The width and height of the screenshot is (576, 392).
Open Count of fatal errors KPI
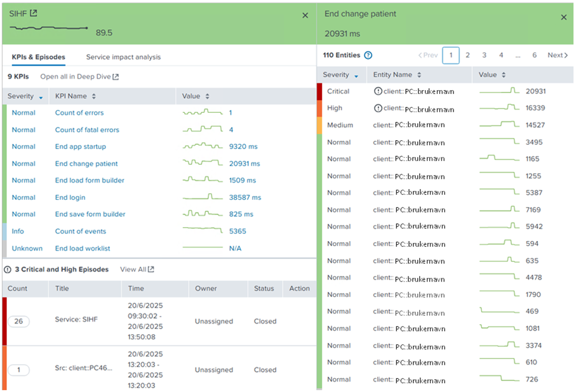click(x=87, y=129)
